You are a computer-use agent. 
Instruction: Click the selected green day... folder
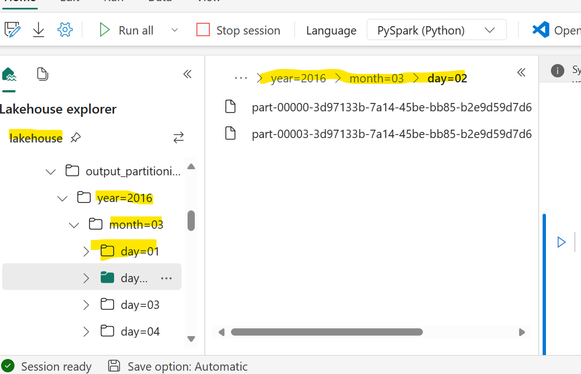coord(107,277)
